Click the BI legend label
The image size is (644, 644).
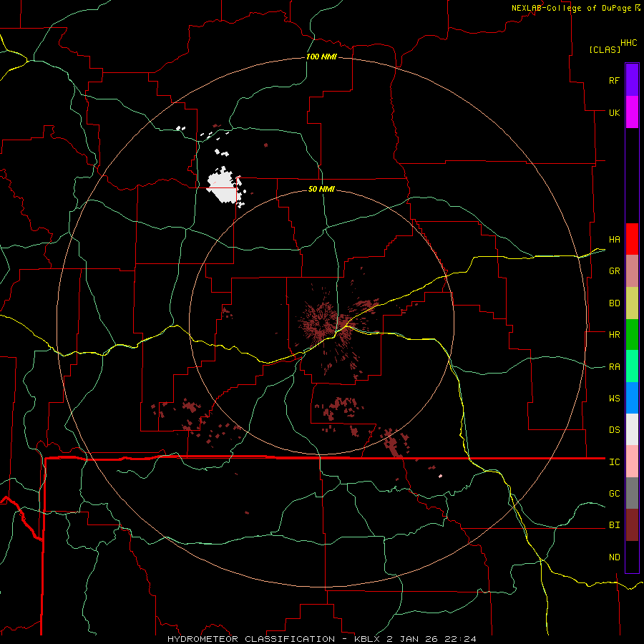614,525
